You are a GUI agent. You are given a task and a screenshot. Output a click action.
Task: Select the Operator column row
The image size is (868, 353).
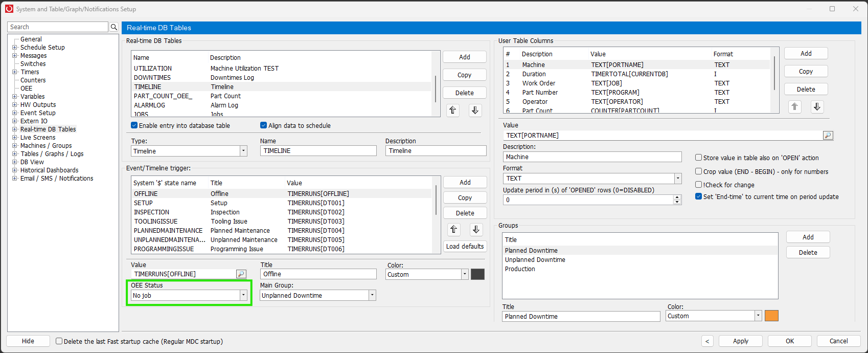tap(636, 102)
